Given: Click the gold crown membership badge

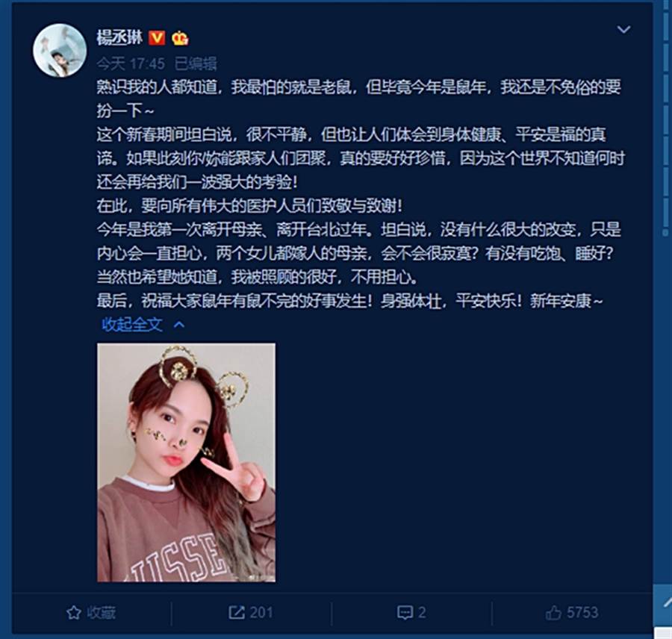Looking at the screenshot, I should 180,39.
